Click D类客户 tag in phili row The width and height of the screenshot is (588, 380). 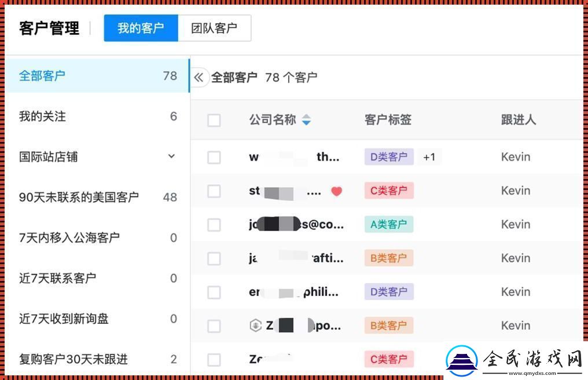pyautogui.click(x=389, y=292)
